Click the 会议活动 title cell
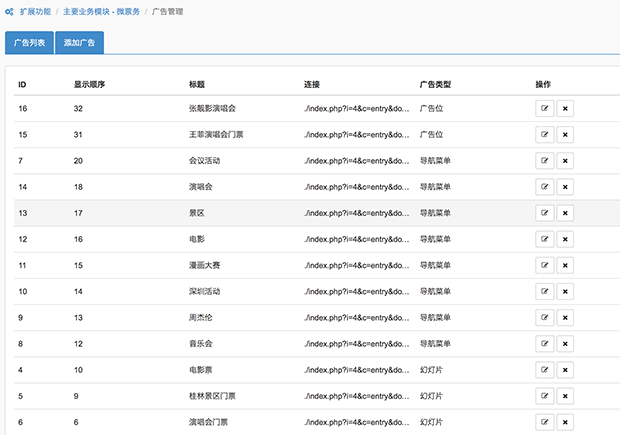 [x=204, y=161]
